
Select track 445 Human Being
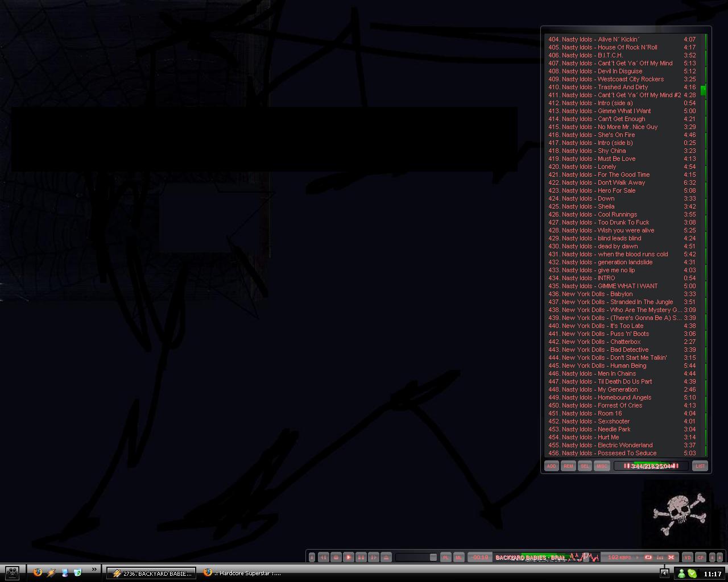point(622,365)
